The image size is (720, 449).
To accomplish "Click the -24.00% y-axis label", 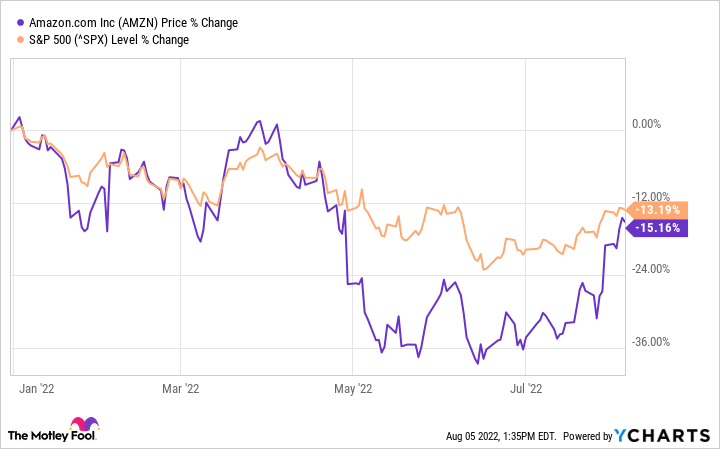I will click(651, 269).
